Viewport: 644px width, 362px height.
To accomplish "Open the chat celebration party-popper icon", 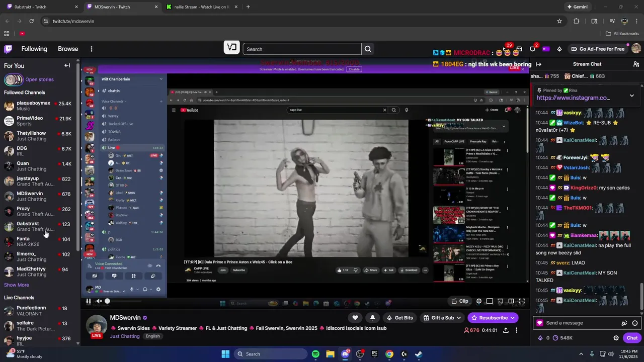I will click(x=624, y=323).
